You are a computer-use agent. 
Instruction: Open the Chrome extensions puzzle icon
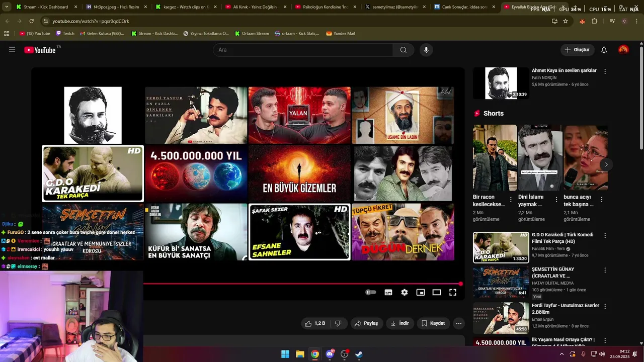[595, 21]
